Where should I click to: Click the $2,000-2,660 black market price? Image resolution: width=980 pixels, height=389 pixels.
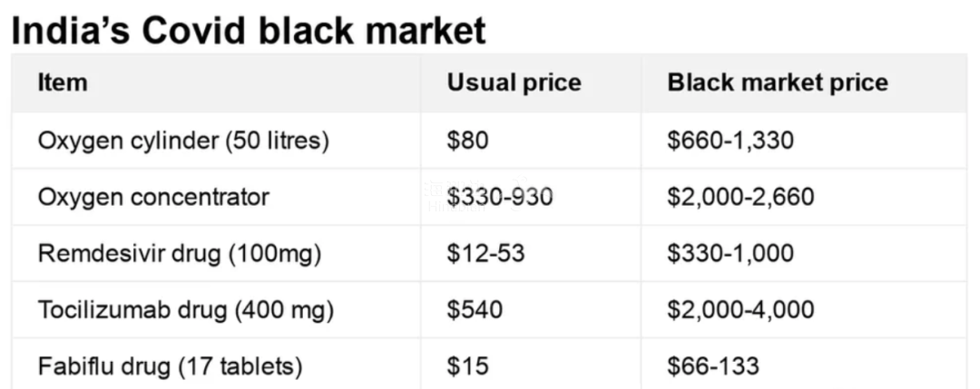(740, 198)
